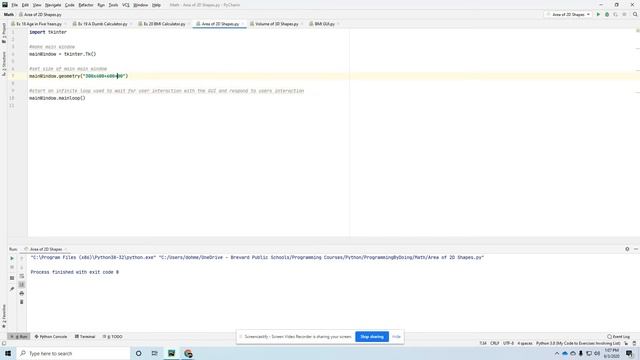Open the Favorites tool window side tab
The height and width of the screenshot is (360, 640).
click(4, 316)
